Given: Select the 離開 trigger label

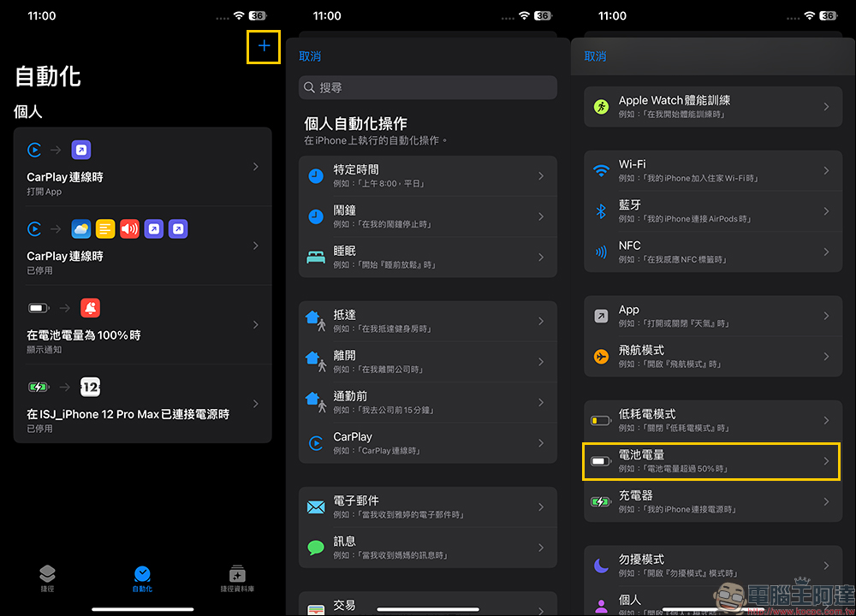Looking at the screenshot, I should [x=344, y=355].
